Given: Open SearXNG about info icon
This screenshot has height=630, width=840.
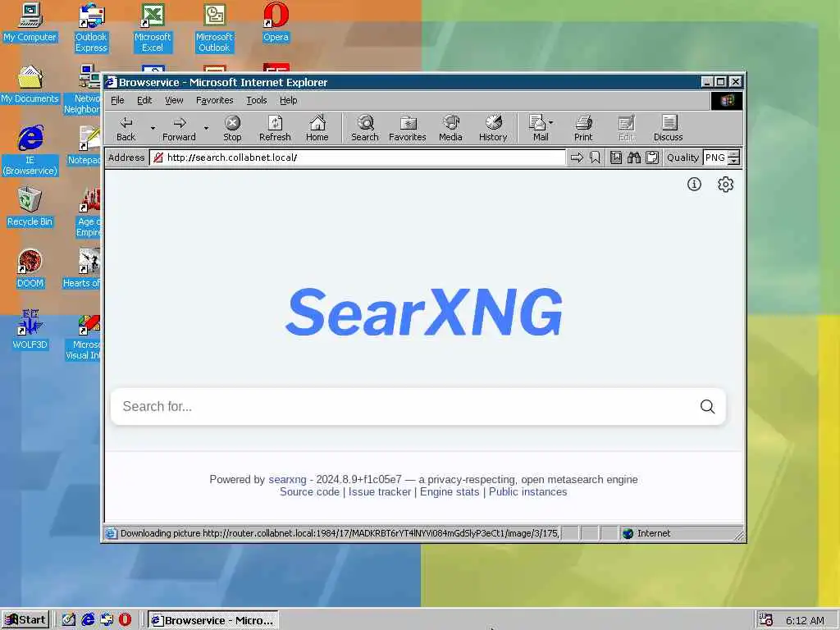Looking at the screenshot, I should [694, 185].
